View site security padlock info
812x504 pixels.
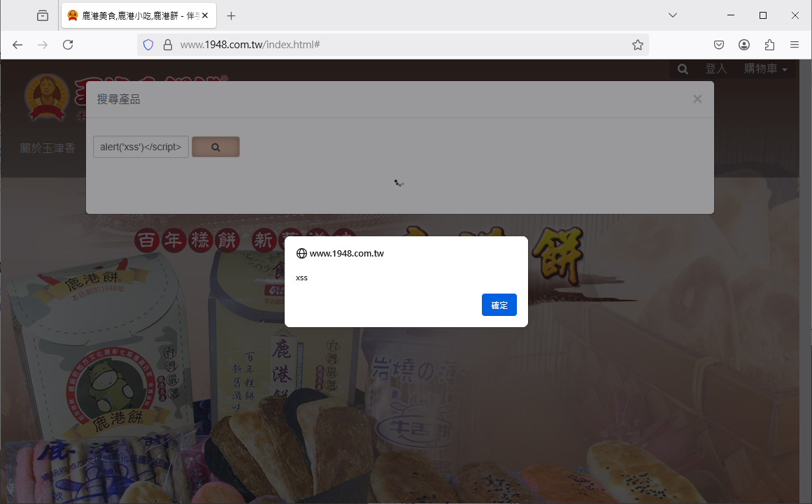[168, 45]
